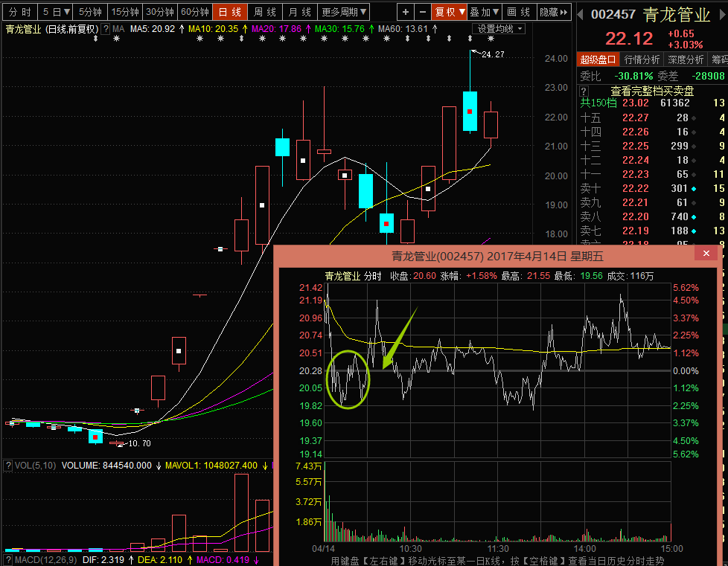Open the 复权 dropdown

[x=450, y=12]
